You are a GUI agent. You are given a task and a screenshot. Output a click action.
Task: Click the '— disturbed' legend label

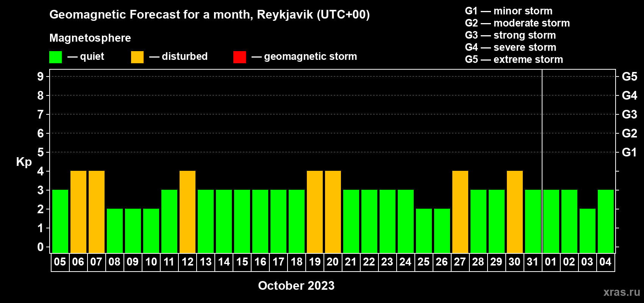tap(178, 56)
